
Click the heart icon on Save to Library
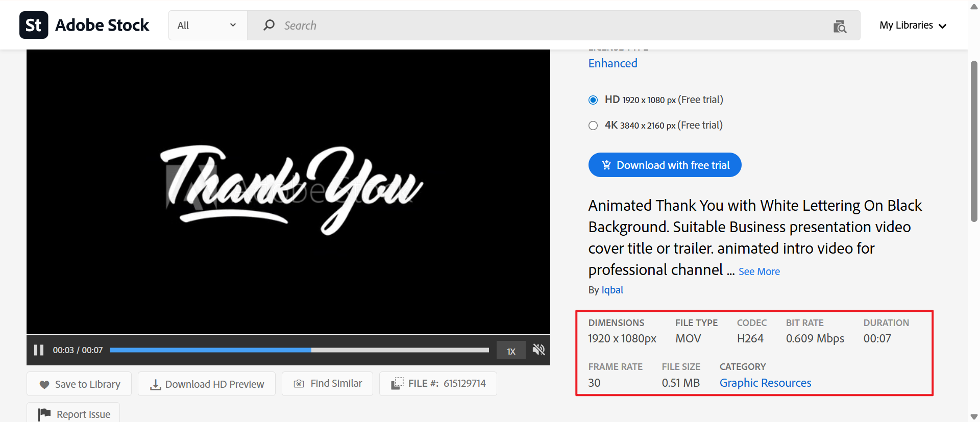point(44,385)
